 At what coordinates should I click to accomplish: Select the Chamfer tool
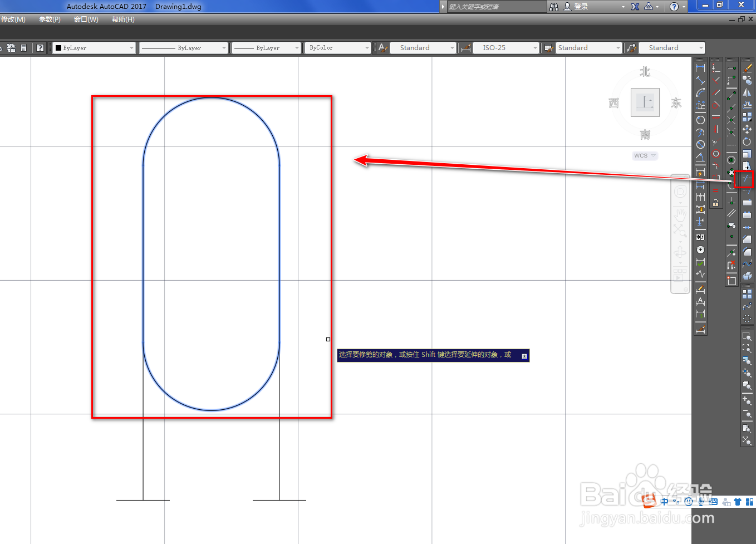point(747,239)
